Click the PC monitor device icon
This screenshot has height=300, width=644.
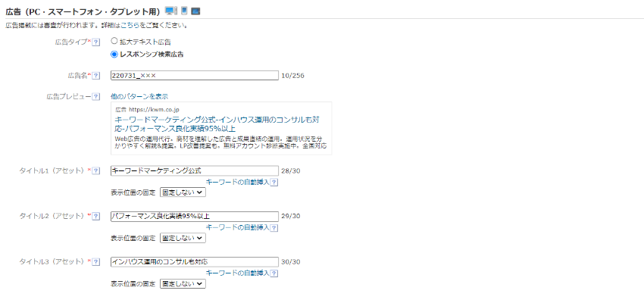click(x=171, y=11)
